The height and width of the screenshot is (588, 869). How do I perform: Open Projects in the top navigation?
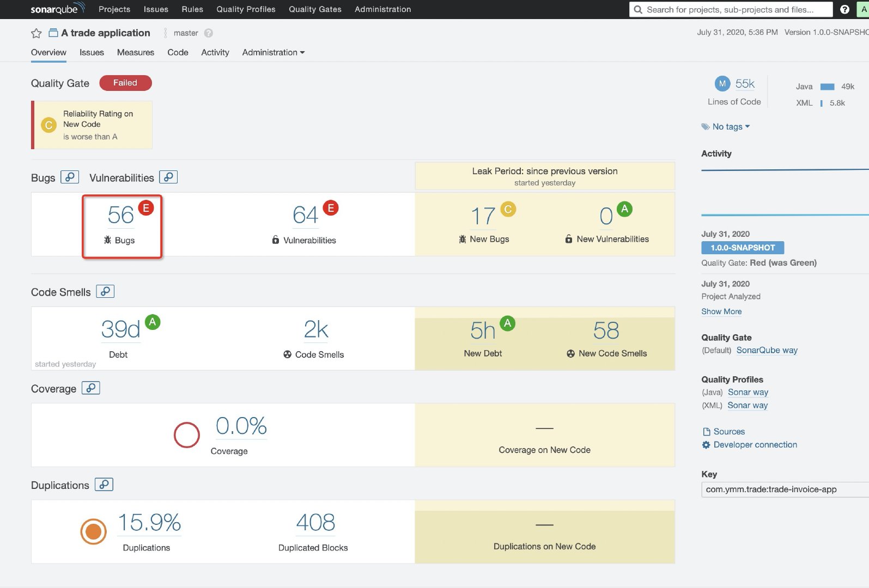point(114,9)
